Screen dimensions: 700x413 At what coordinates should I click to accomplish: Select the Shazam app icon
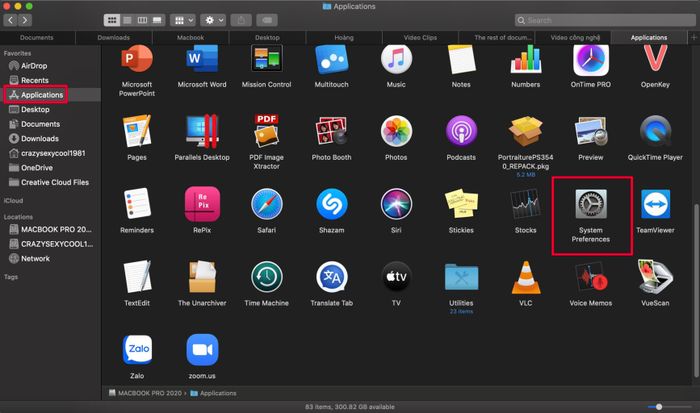click(x=331, y=204)
